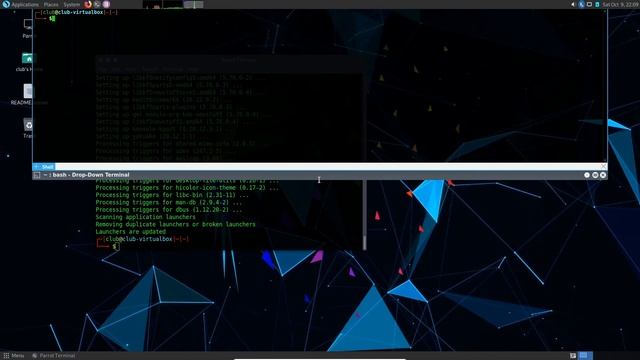Open the Menu button in bottom panel
Screen dimensions: 640x360
point(14,356)
